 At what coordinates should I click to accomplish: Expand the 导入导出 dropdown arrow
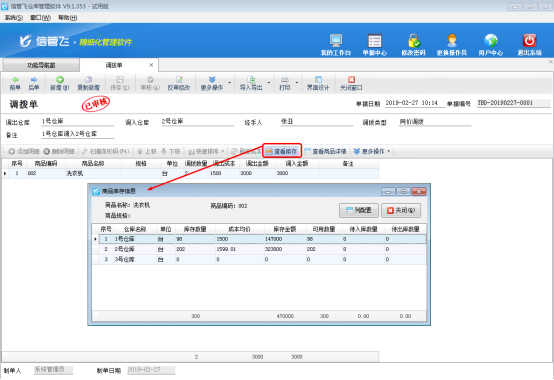269,83
